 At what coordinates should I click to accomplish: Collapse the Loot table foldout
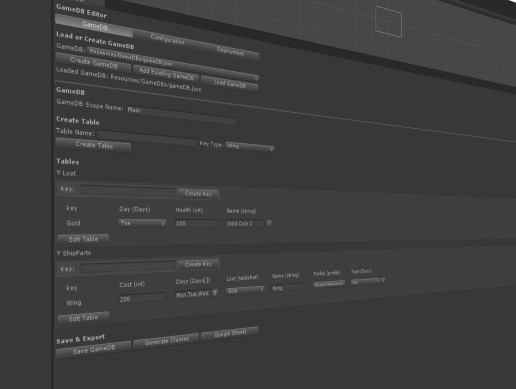click(59, 172)
